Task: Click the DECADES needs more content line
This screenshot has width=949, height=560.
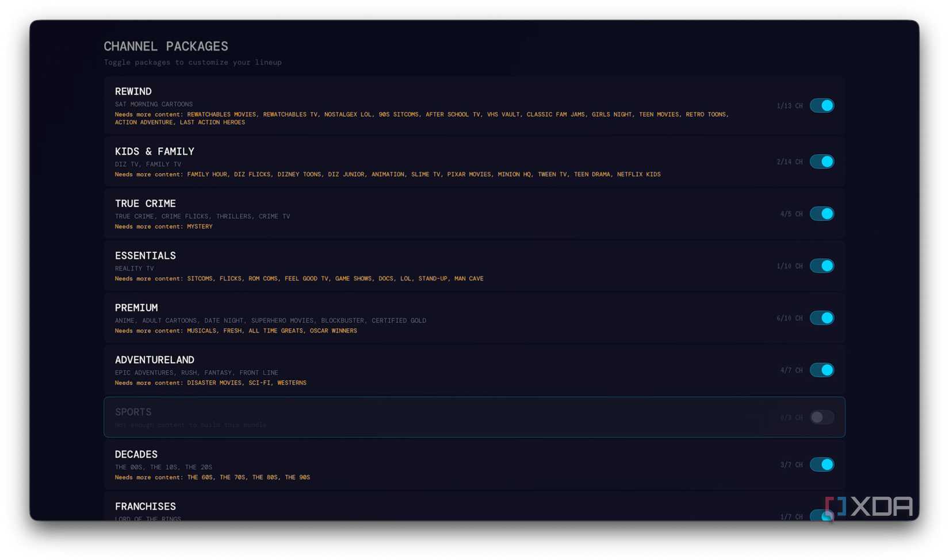Action: point(212,477)
